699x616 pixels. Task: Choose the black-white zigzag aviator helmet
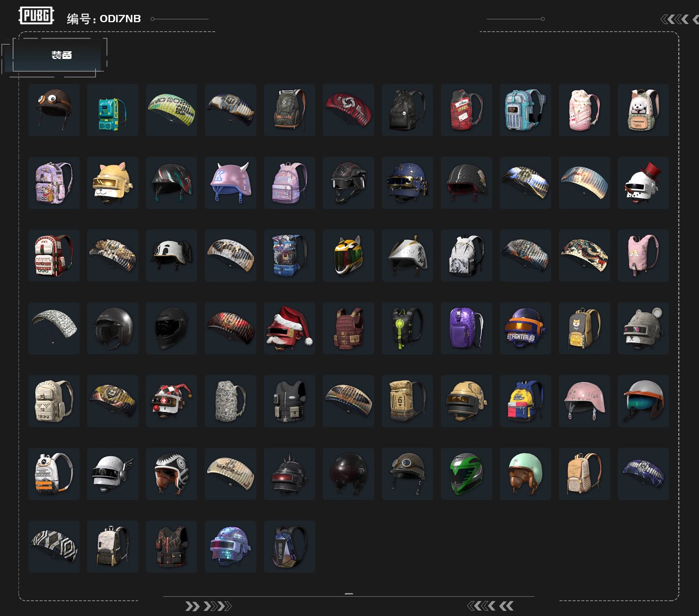(171, 474)
